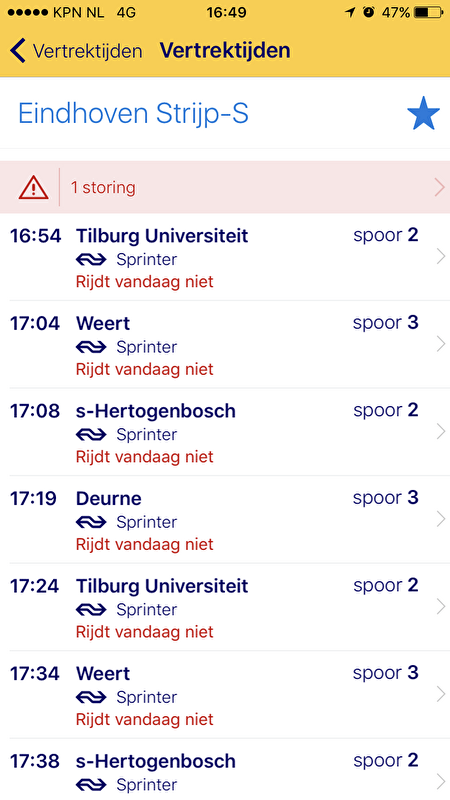Tap the chevron on the 17:34 Weert row
This screenshot has width=450, height=800.
[x=441, y=694]
